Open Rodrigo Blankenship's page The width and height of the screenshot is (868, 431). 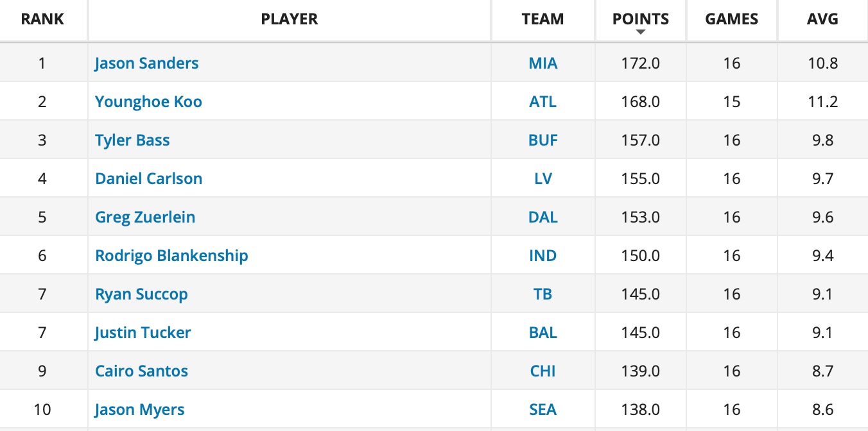point(171,255)
